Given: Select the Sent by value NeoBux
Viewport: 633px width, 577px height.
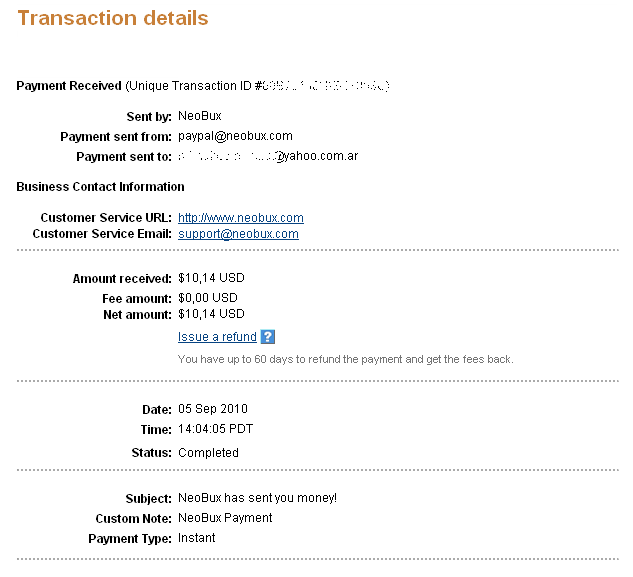Looking at the screenshot, I should (x=200, y=116).
